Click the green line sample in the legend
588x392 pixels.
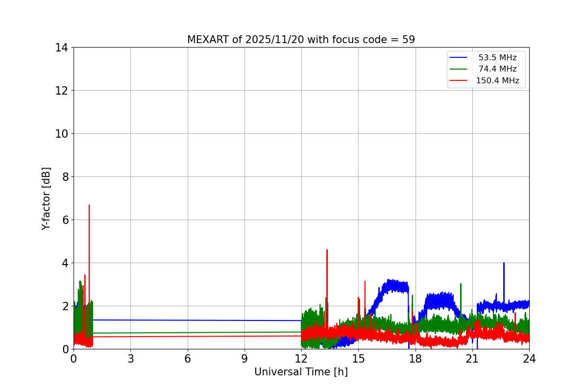(459, 69)
